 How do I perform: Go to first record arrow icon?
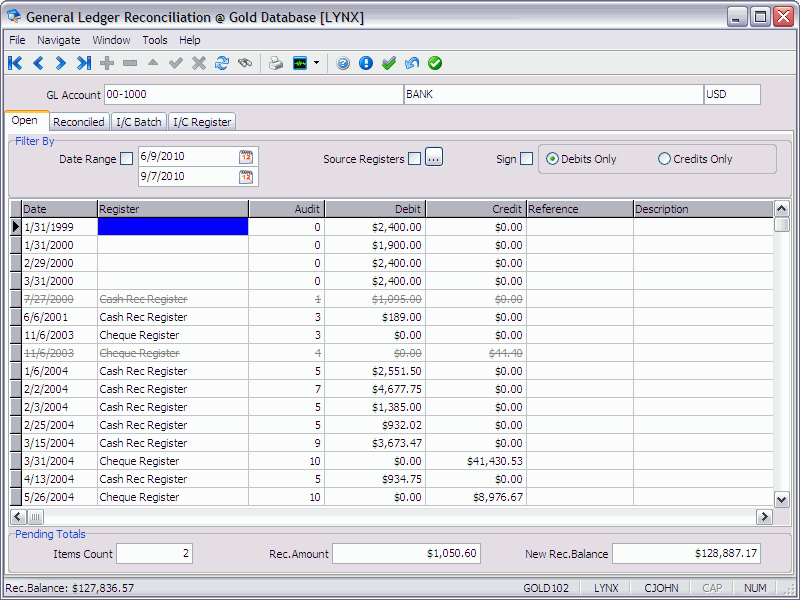click(x=15, y=63)
